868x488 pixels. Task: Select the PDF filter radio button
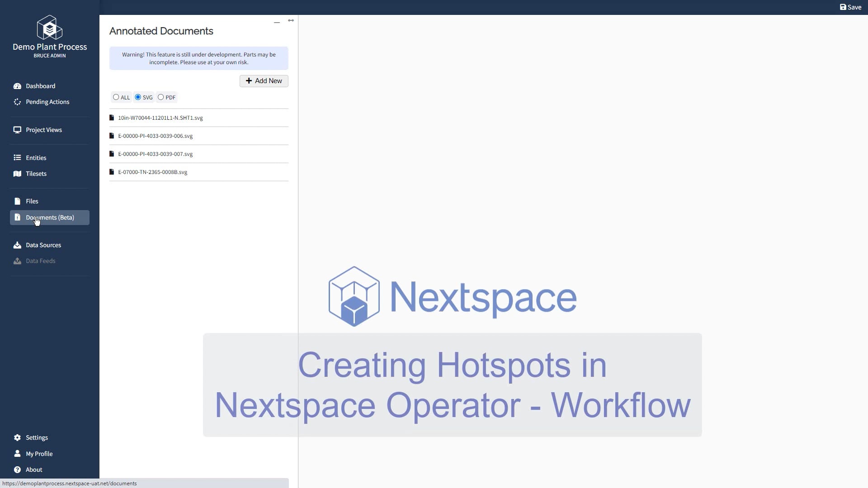[x=161, y=97]
